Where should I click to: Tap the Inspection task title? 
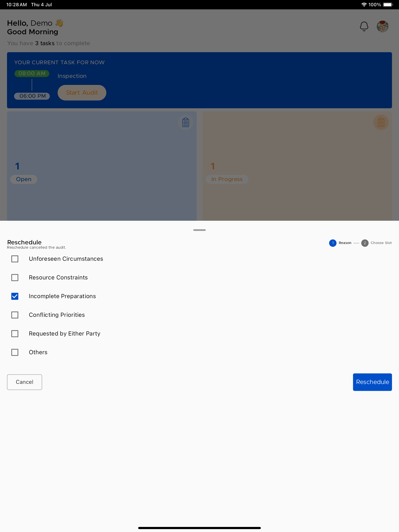point(72,76)
